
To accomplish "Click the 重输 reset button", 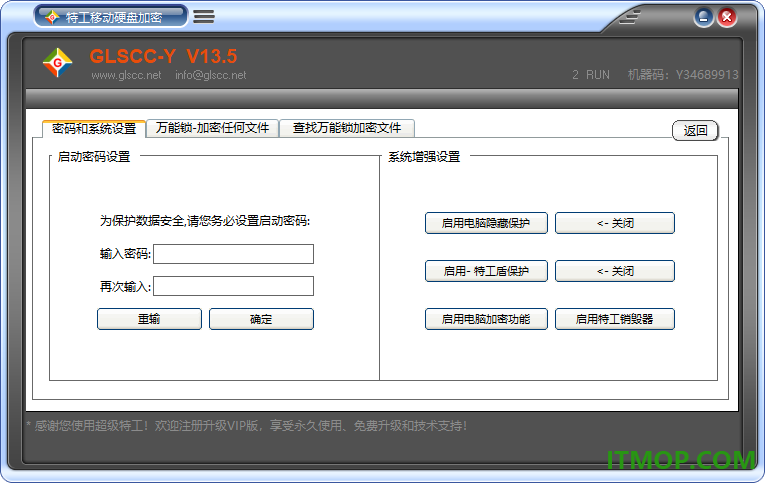I will pyautogui.click(x=149, y=319).
